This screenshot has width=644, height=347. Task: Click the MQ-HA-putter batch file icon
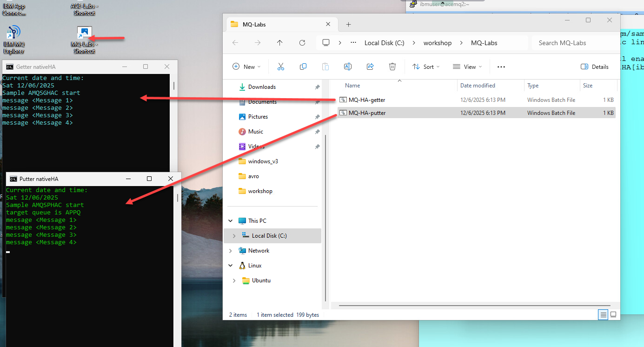tap(343, 113)
